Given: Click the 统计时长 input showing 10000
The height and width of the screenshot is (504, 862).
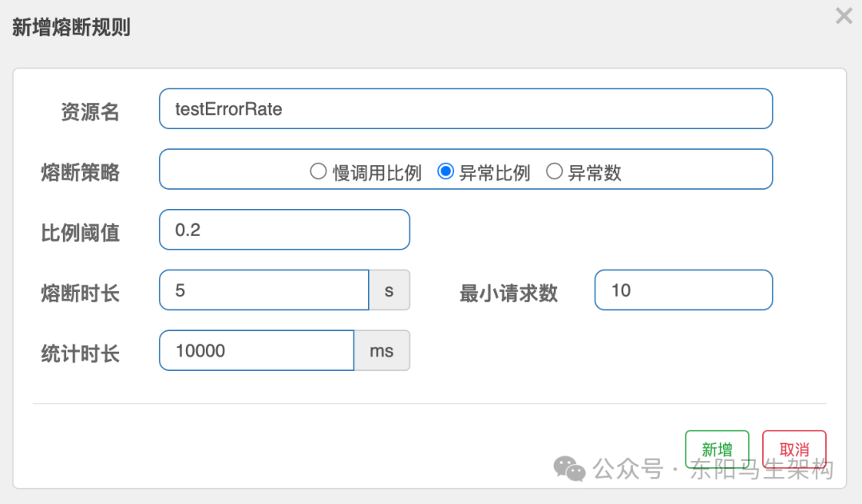Looking at the screenshot, I should coord(257,350).
